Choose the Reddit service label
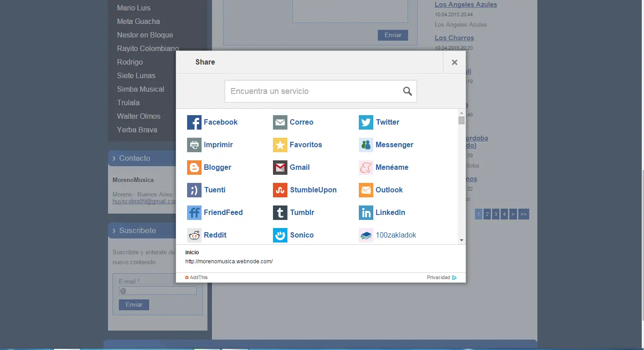 point(215,235)
